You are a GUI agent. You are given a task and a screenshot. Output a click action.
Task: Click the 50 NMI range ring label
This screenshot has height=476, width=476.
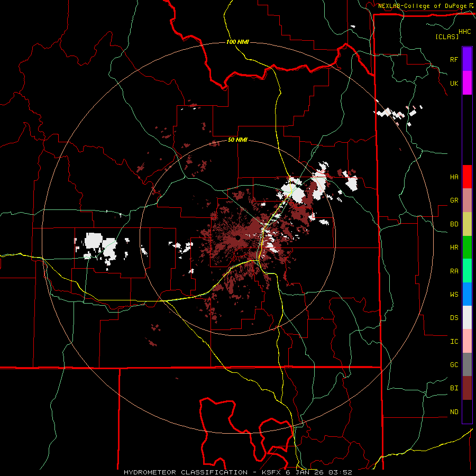pyautogui.click(x=237, y=140)
